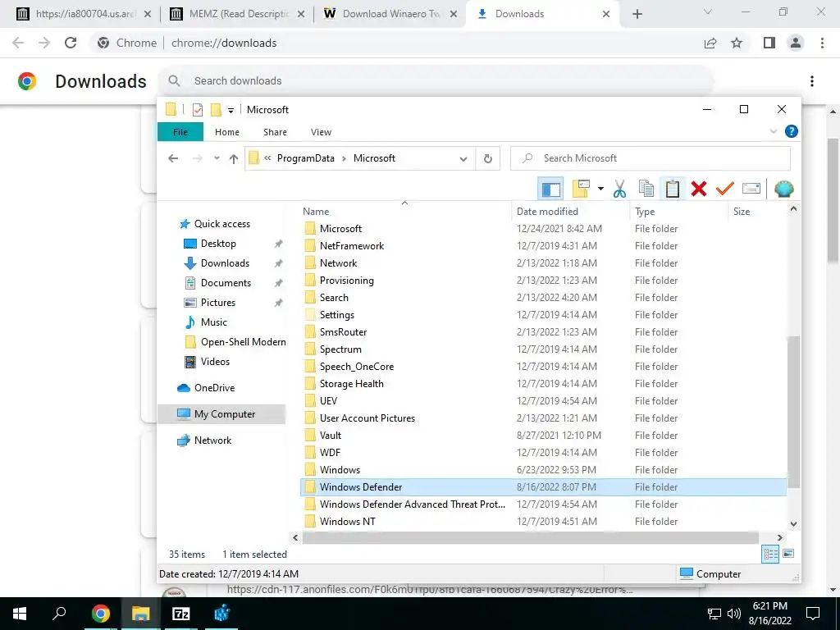Image resolution: width=840 pixels, height=630 pixels.
Task: Toggle the navigation pane toolbar button
Action: (550, 189)
